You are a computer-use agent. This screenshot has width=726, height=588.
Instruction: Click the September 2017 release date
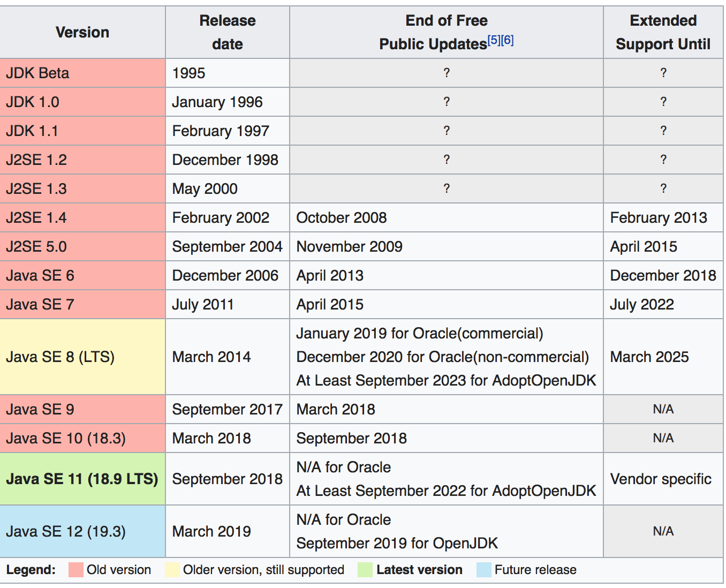227,409
